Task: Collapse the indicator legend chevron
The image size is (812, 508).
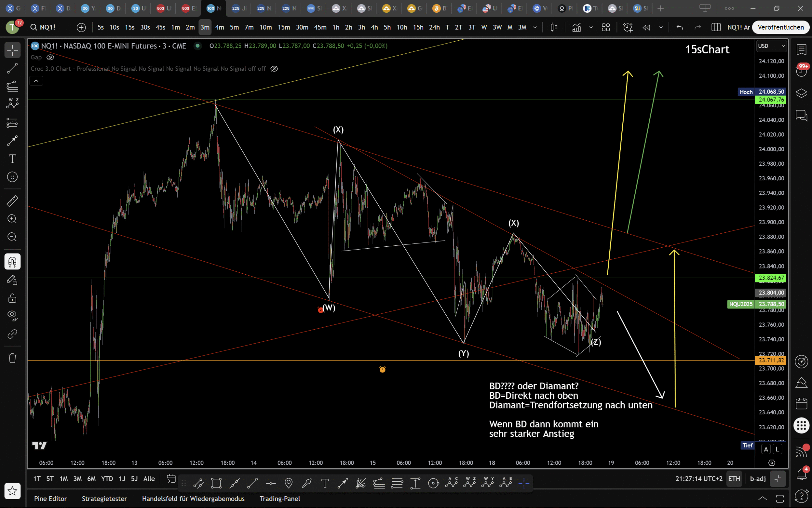Action: [36, 81]
